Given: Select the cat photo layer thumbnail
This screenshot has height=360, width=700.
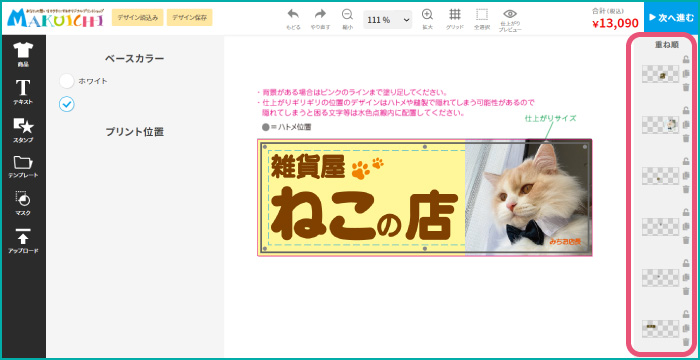Looking at the screenshot, I should coord(660,125).
